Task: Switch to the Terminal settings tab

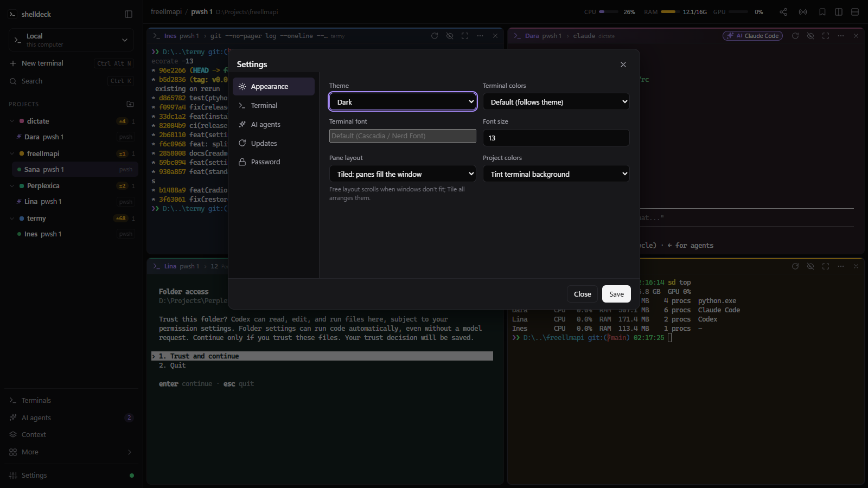Action: [x=273, y=105]
